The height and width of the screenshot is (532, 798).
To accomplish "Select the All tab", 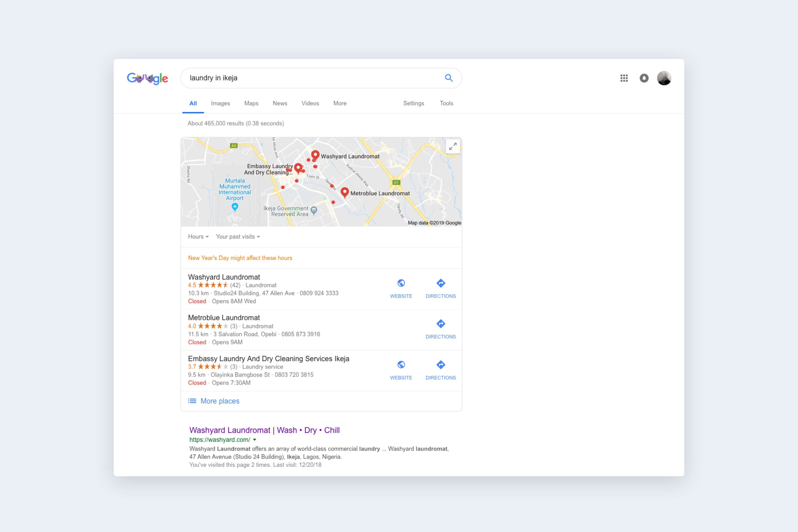I will [x=193, y=104].
